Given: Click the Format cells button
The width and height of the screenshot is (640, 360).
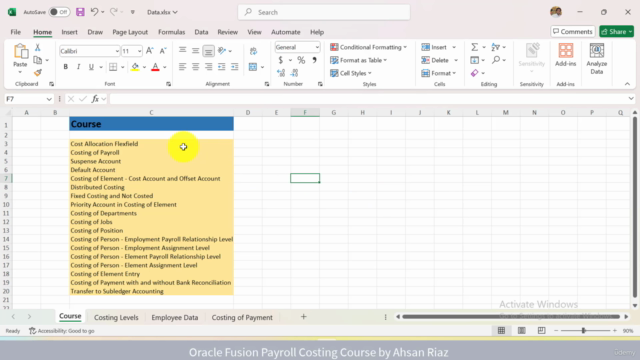Looking at the screenshot, I should click(439, 73).
